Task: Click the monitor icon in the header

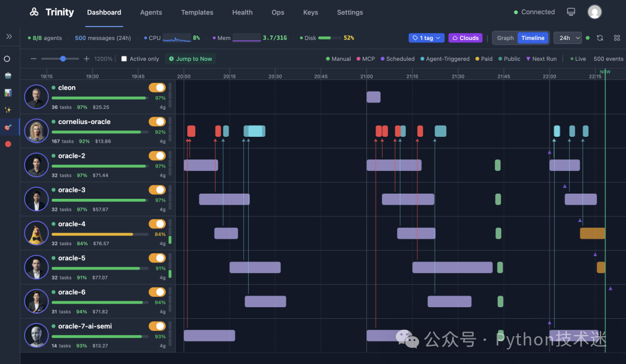Action: [571, 12]
